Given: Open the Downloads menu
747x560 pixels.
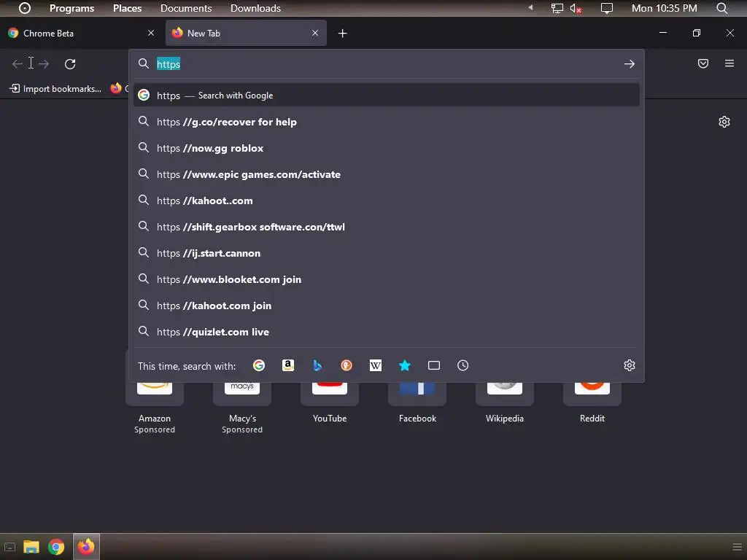Looking at the screenshot, I should [255, 8].
